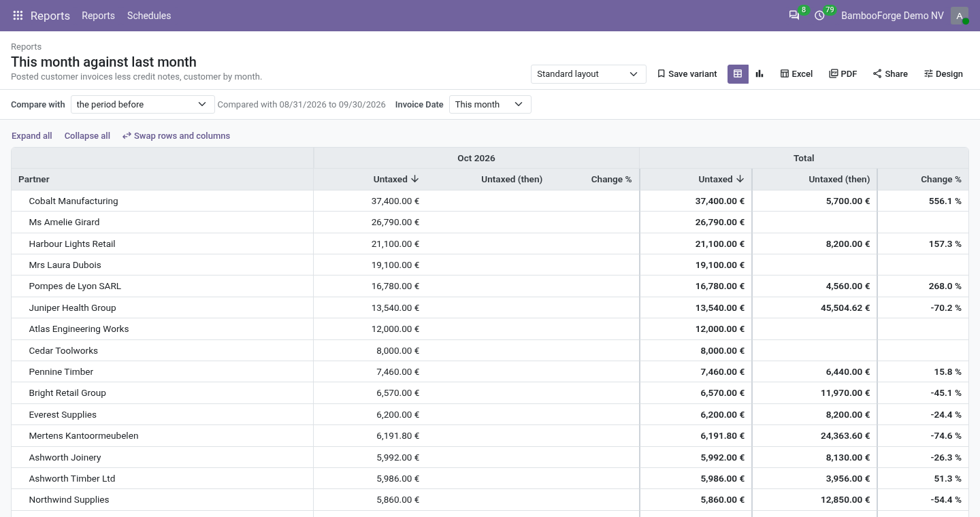The image size is (980, 517).
Task: Share this report
Action: (890, 74)
